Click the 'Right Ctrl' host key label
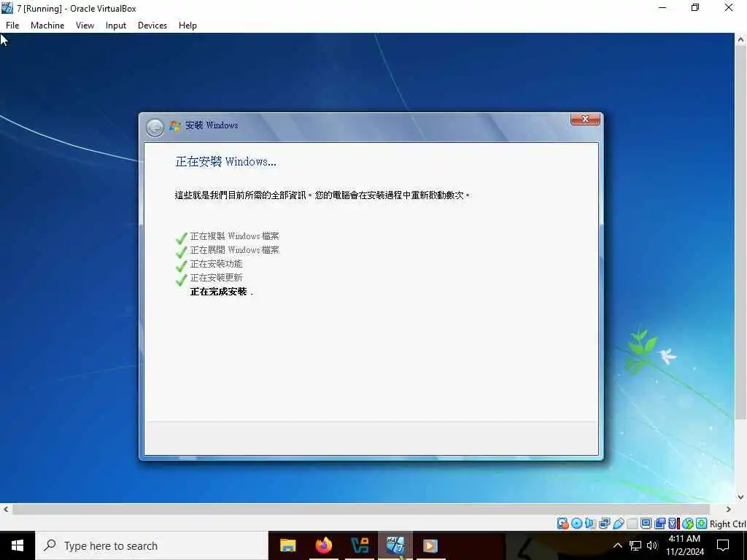The width and height of the screenshot is (747, 560). tap(727, 524)
